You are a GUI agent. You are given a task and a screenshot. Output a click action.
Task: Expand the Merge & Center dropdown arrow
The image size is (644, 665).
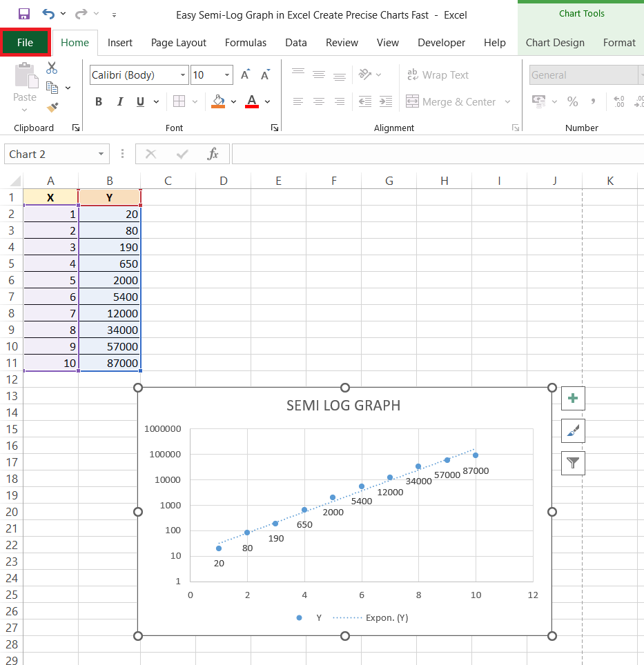[x=507, y=101]
